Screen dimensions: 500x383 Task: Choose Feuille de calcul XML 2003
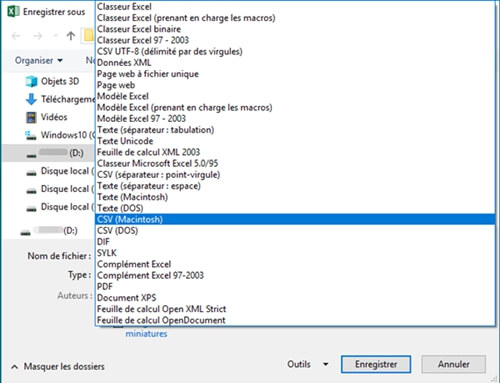[x=295, y=152]
